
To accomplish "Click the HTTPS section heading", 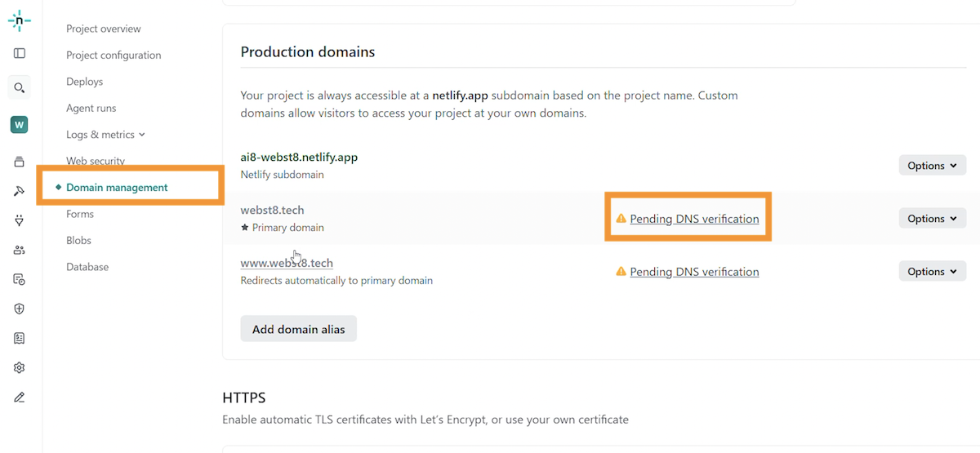I will 244,397.
